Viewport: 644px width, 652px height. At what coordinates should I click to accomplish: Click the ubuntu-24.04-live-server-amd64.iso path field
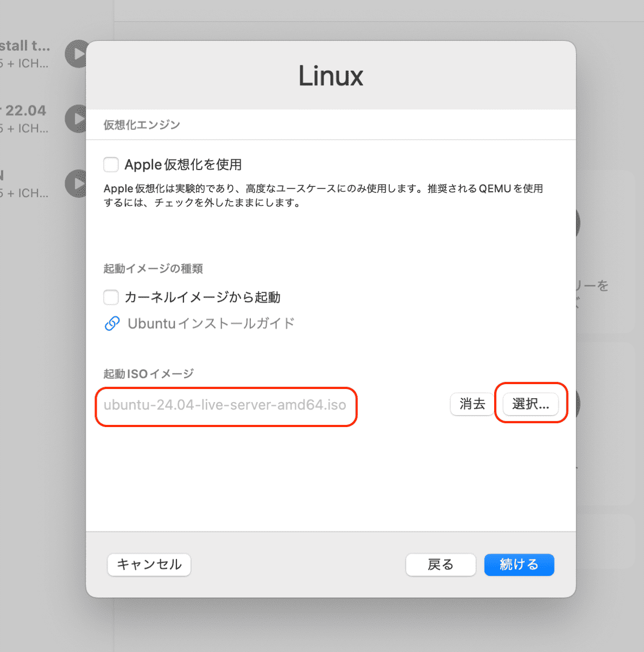tap(225, 405)
